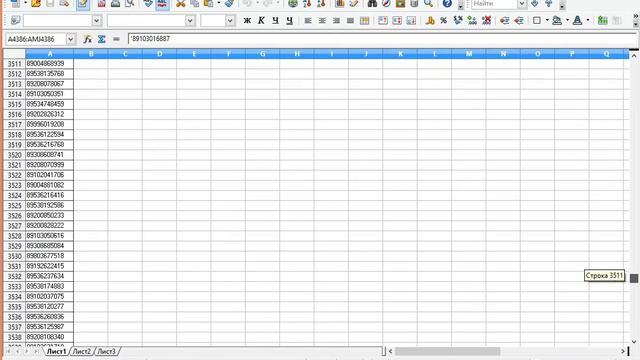This screenshot has width=640, height=360.
Task: Switch to the Лист2 sheet tab
Action: pos(82,351)
